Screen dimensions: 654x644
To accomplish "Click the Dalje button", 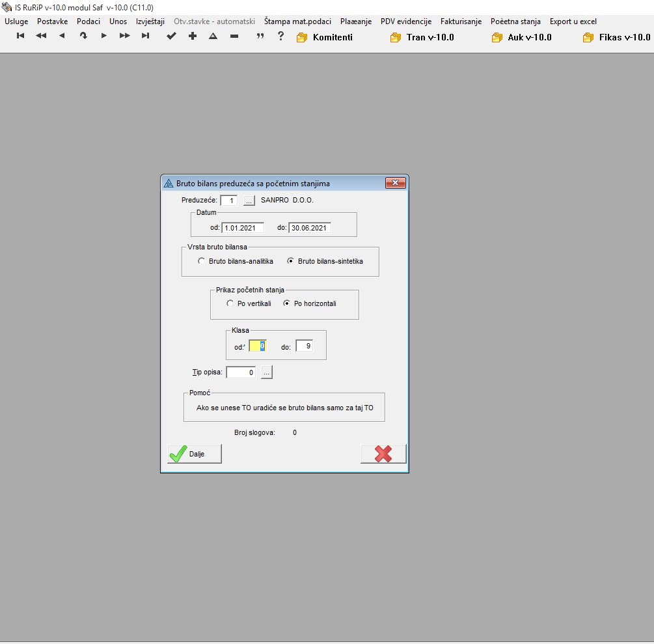I will point(195,454).
